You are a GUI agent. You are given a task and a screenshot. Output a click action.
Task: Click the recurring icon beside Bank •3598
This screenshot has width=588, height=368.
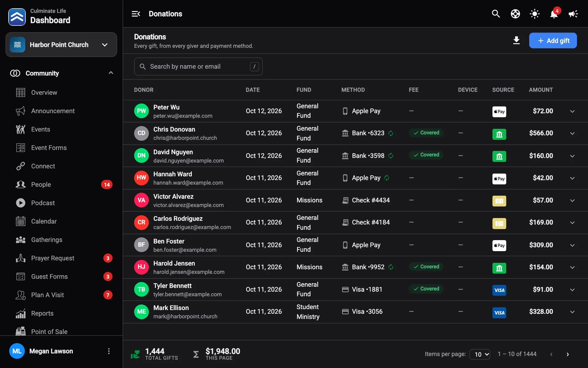point(391,156)
